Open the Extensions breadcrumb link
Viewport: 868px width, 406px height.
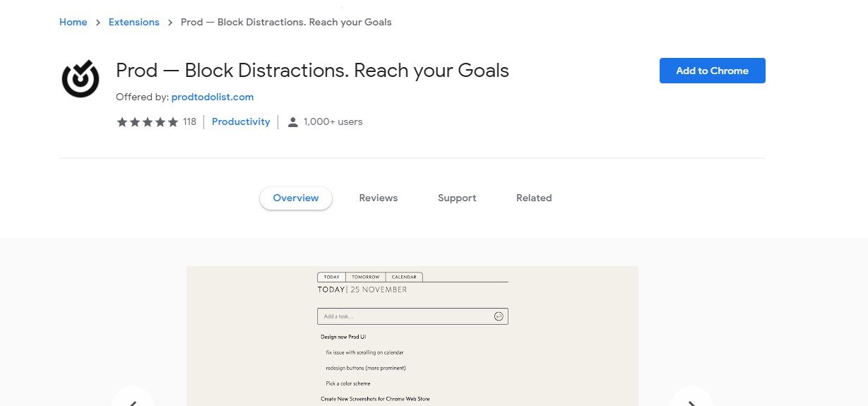tap(134, 22)
